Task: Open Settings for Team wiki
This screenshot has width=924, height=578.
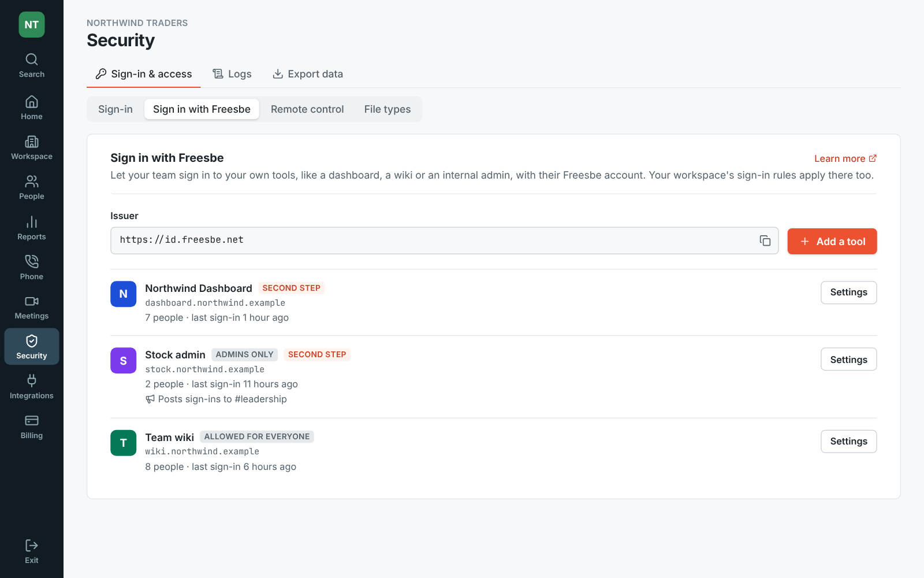Action: (849, 442)
